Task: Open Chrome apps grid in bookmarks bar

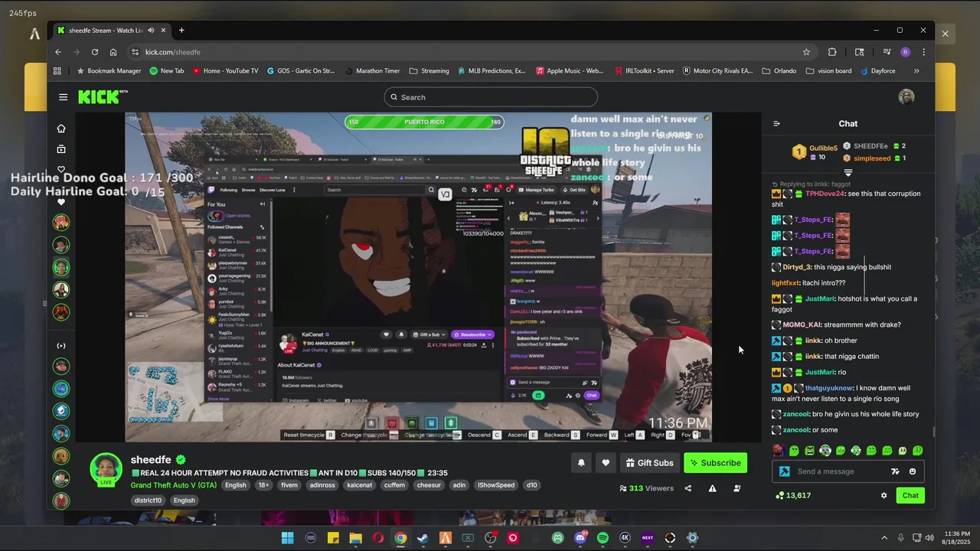Action: pyautogui.click(x=57, y=71)
